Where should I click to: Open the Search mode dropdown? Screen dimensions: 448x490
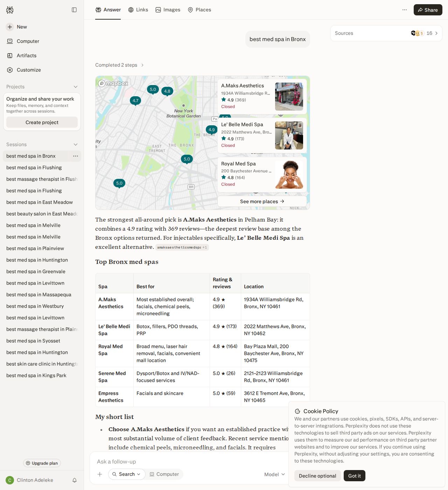(x=127, y=474)
